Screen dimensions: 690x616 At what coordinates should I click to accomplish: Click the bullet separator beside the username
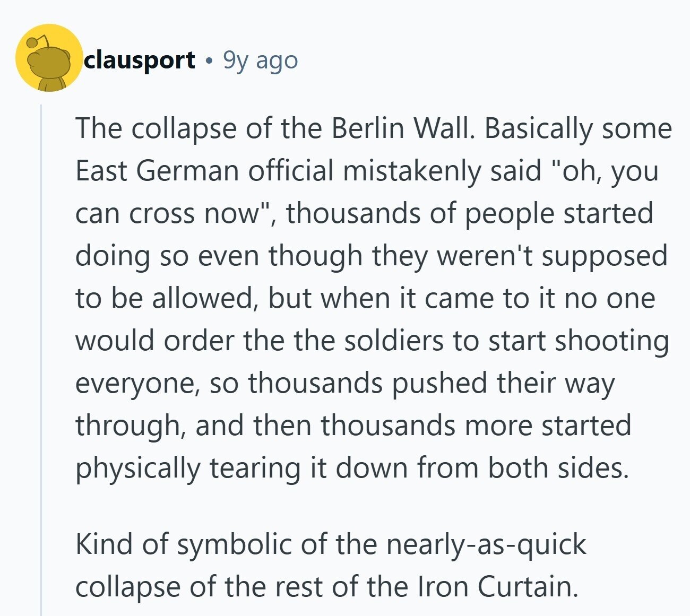point(209,61)
